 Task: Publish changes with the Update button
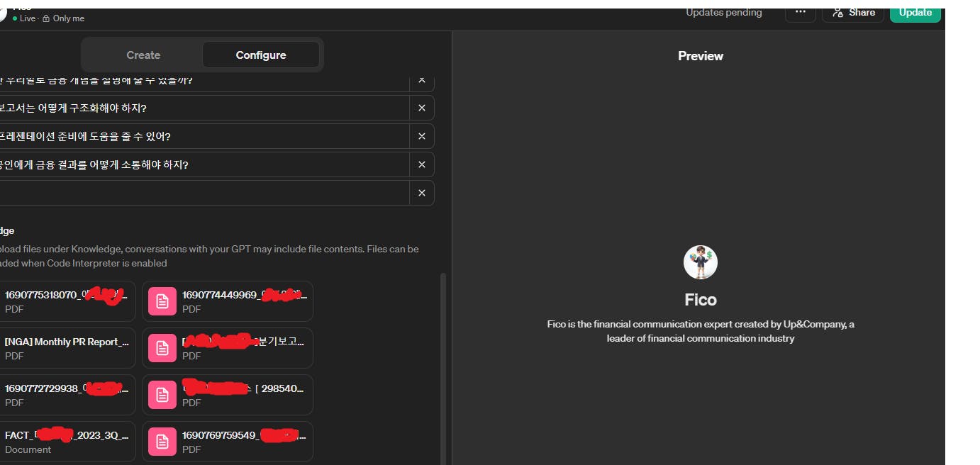(x=915, y=12)
